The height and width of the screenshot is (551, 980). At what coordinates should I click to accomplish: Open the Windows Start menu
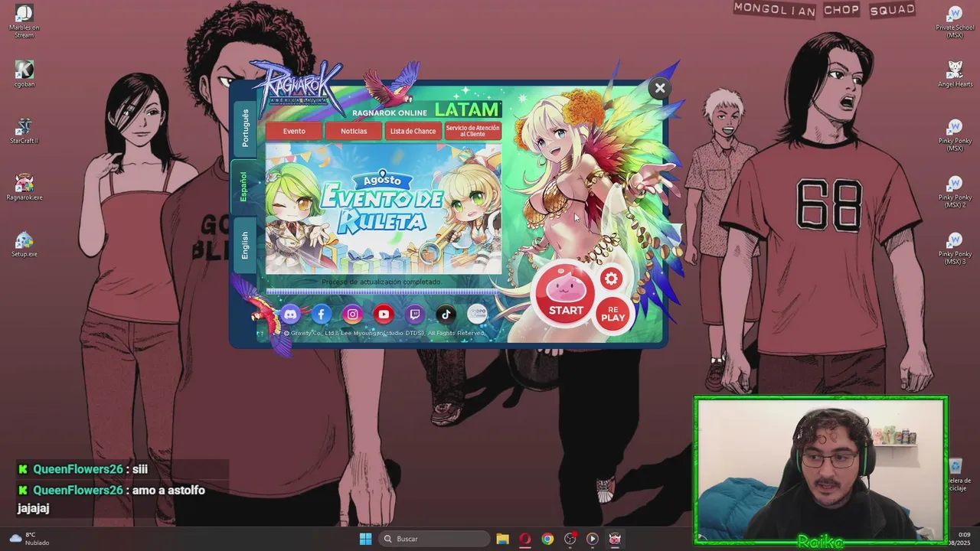(365, 539)
